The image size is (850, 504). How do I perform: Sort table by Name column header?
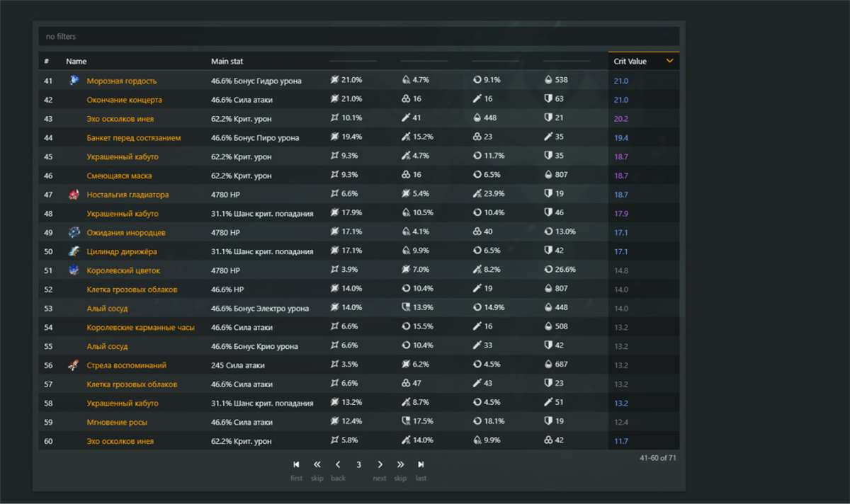76,62
